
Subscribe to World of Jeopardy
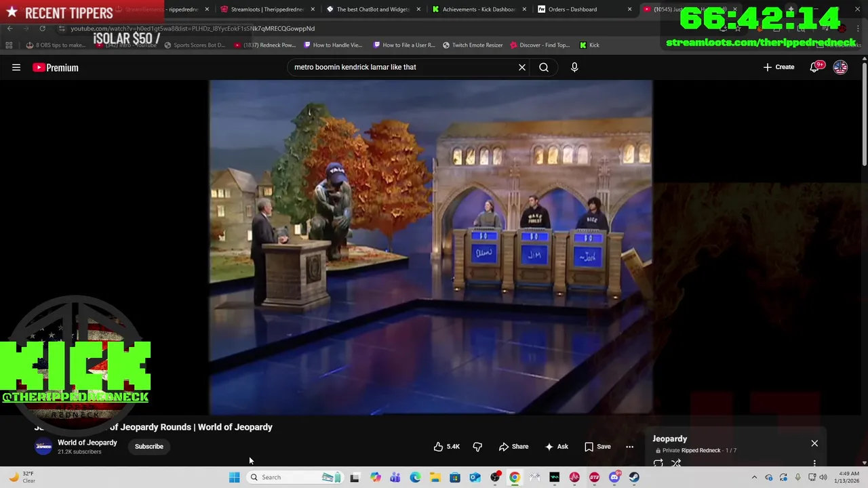(x=149, y=447)
